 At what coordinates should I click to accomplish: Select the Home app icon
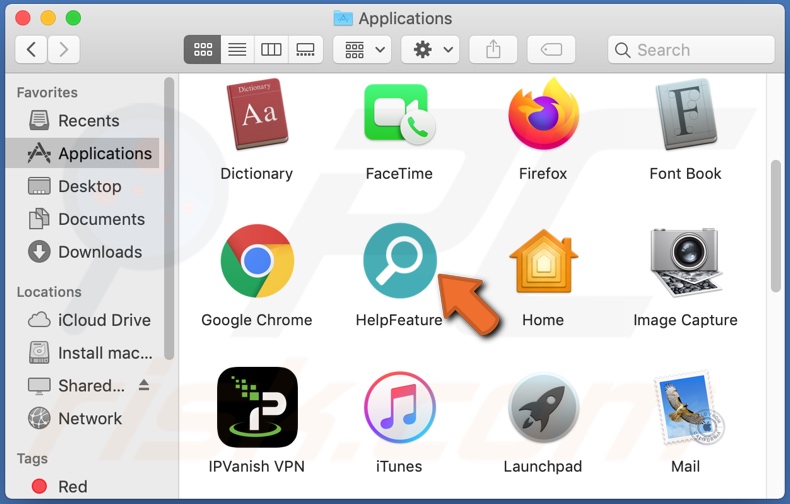pyautogui.click(x=543, y=261)
